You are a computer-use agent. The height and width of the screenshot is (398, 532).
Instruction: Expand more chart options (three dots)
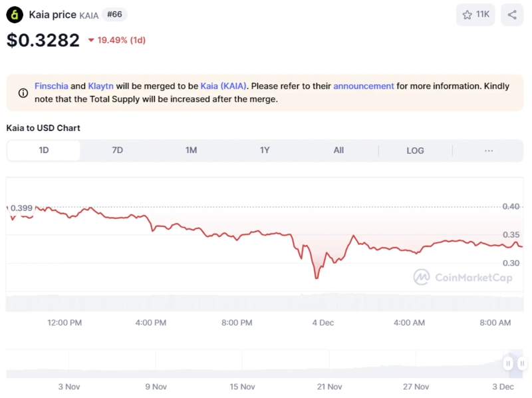click(489, 150)
